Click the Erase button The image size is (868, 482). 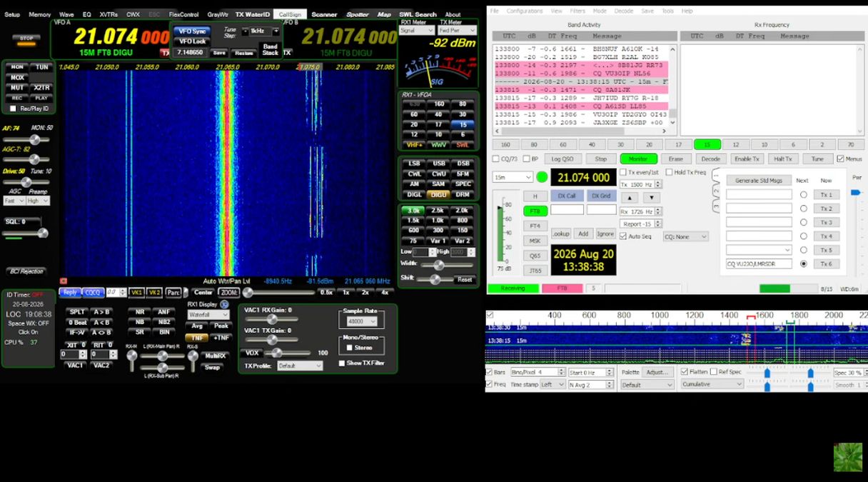click(675, 159)
